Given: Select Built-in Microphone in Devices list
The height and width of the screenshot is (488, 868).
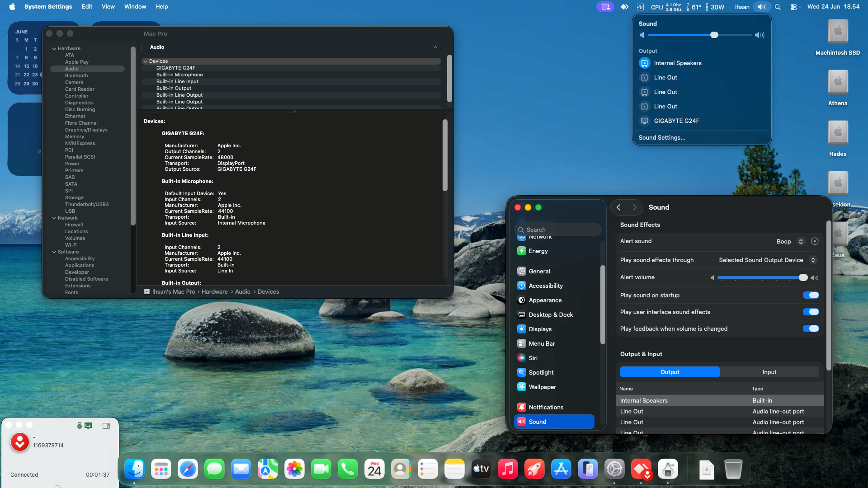Looking at the screenshot, I should click(x=292, y=75).
